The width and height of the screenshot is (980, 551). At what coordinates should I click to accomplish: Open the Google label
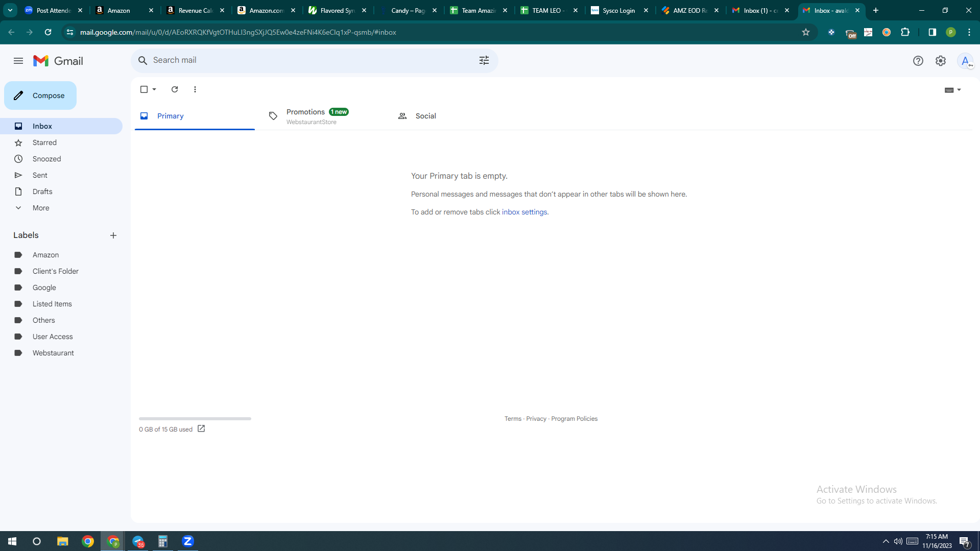pos(61,288)
